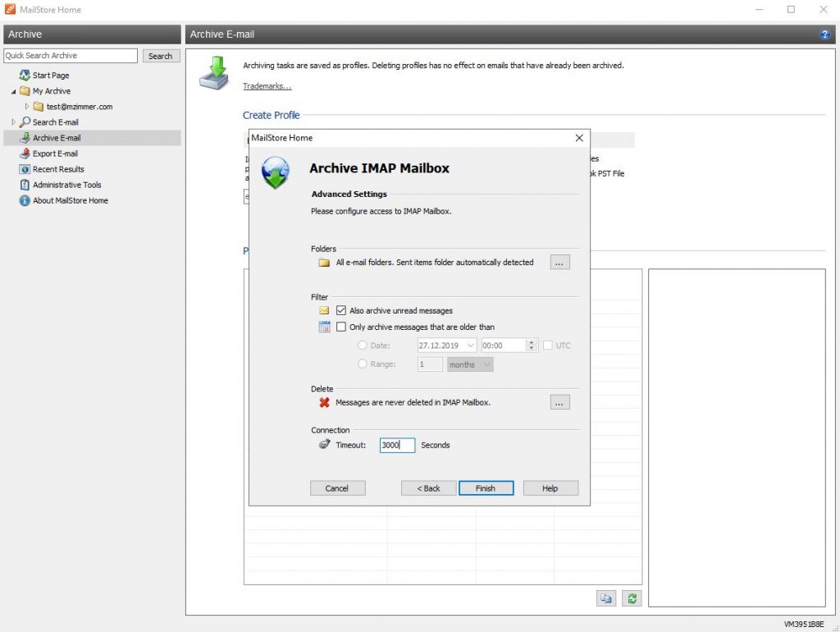Open the Trademarks link
The image size is (840, 632).
pos(267,86)
